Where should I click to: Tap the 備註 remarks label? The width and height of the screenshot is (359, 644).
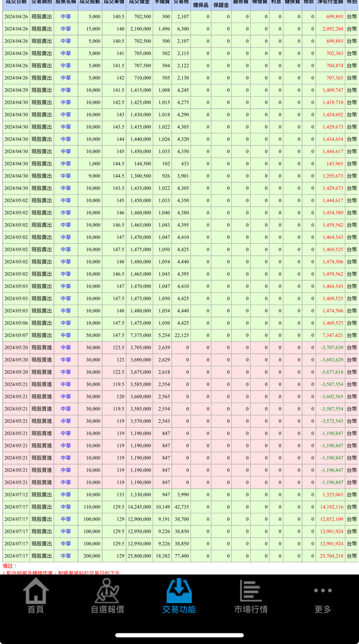pos(10,566)
